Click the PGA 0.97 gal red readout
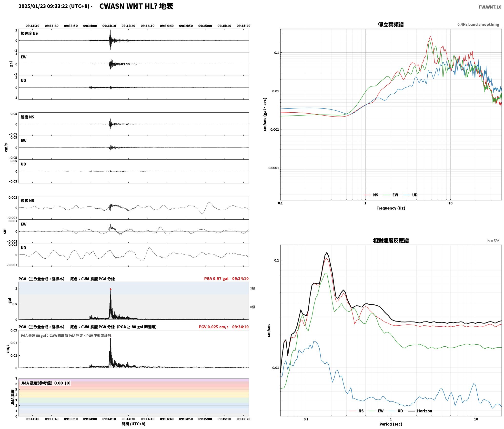The width and height of the screenshot is (504, 429). tap(216, 279)
